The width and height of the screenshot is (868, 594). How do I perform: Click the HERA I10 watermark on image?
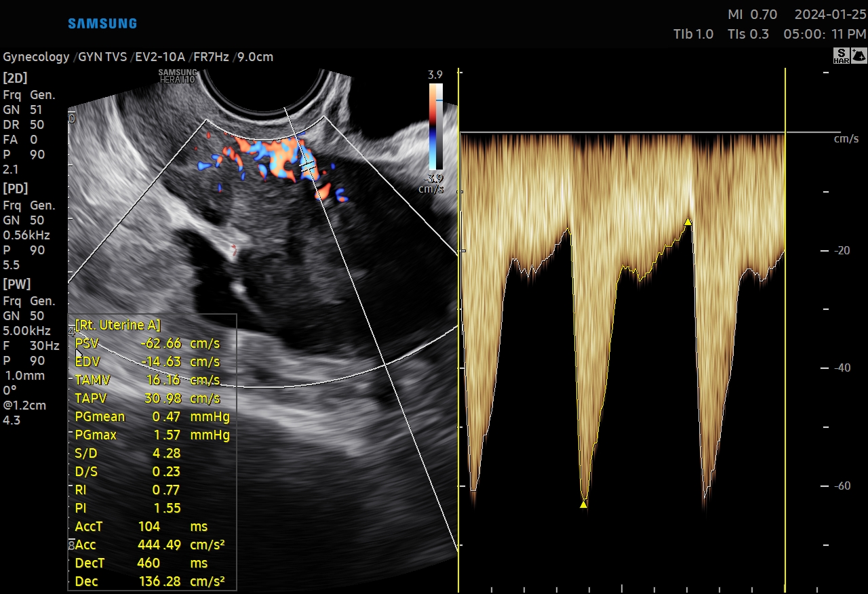pyautogui.click(x=178, y=76)
